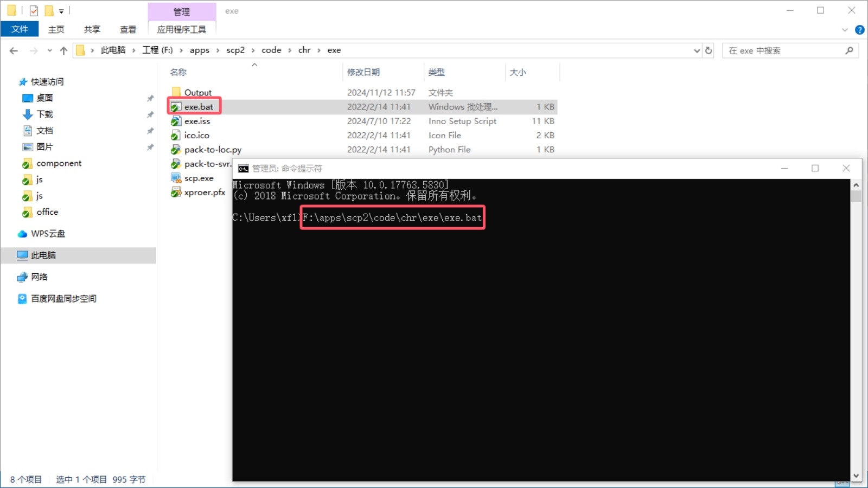Open the customize quick access toolbar dropdown
The width and height of the screenshot is (868, 488).
[x=61, y=11]
